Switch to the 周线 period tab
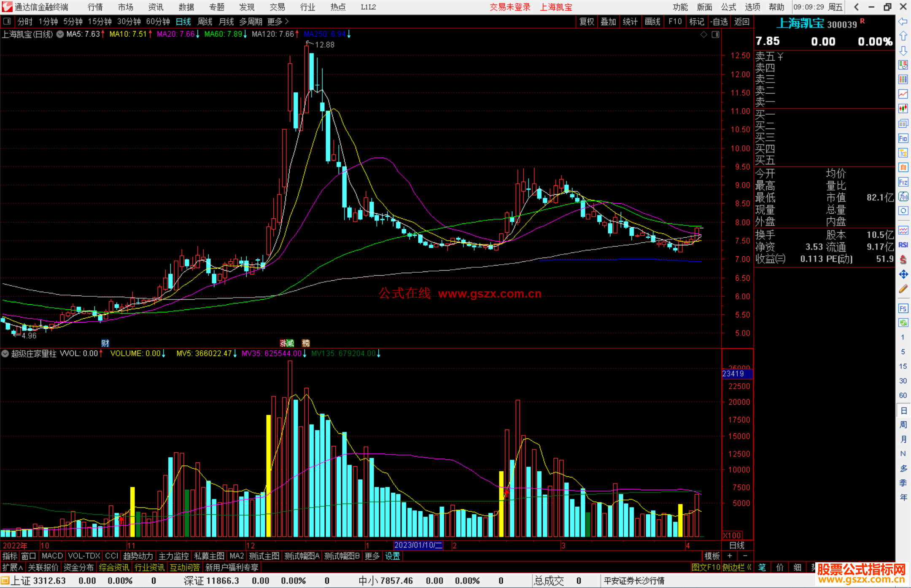911x588 pixels. click(x=205, y=21)
